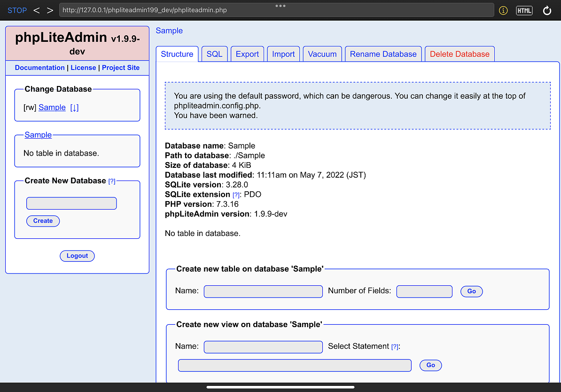Open help for Select Statement
The image size is (561, 392).
click(x=395, y=347)
